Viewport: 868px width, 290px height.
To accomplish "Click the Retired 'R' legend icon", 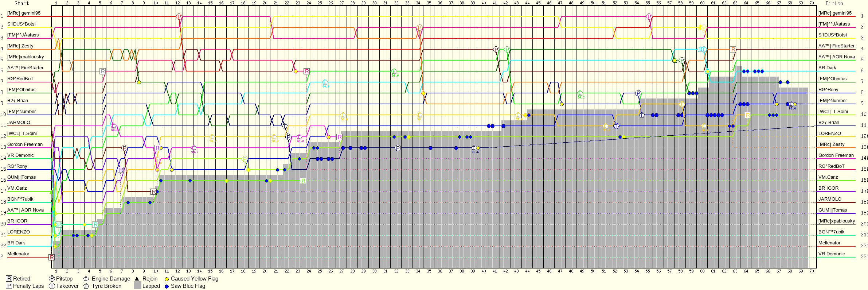I will [x=9, y=279].
